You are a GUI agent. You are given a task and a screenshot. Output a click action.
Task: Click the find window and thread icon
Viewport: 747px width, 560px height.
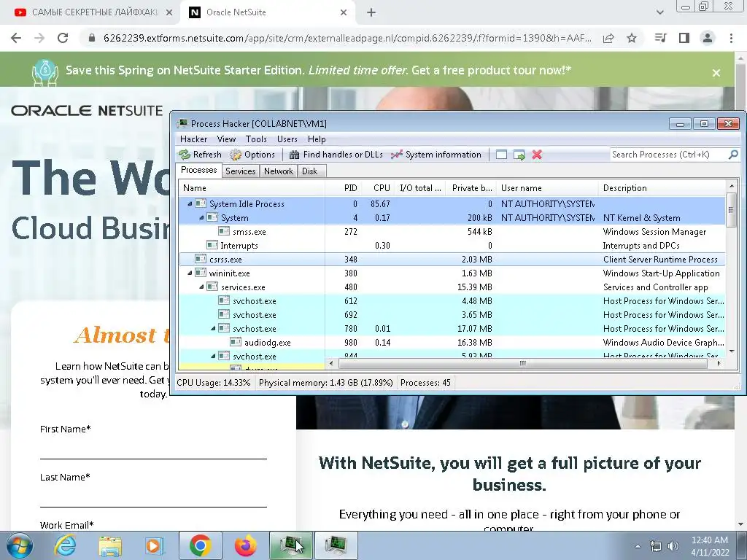[519, 155]
